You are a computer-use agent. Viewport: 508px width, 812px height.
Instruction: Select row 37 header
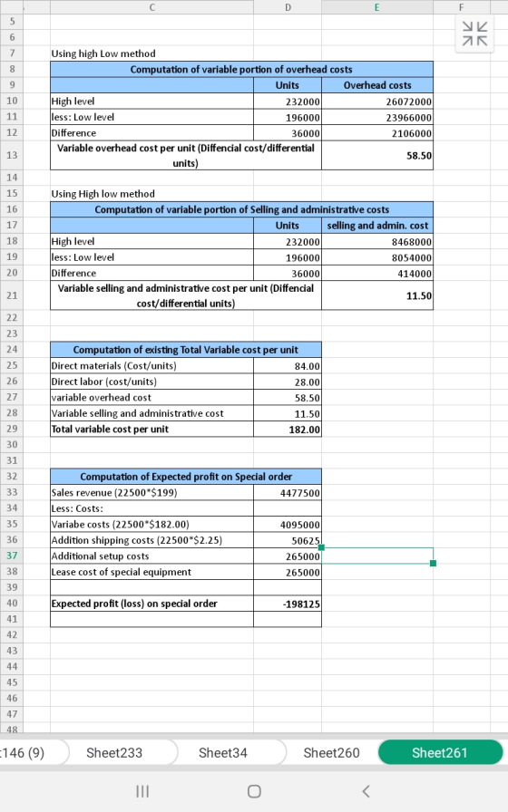pyautogui.click(x=12, y=556)
